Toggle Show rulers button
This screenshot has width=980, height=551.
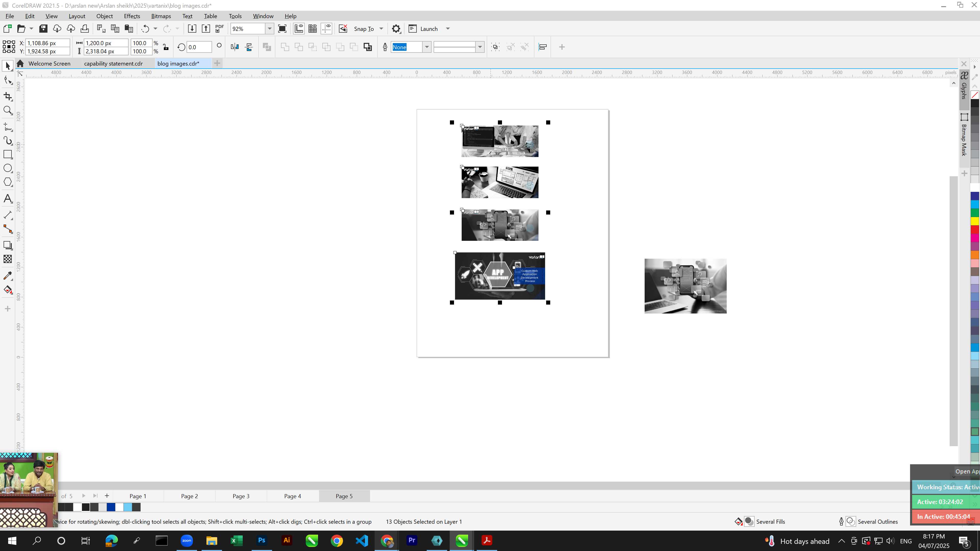click(299, 29)
